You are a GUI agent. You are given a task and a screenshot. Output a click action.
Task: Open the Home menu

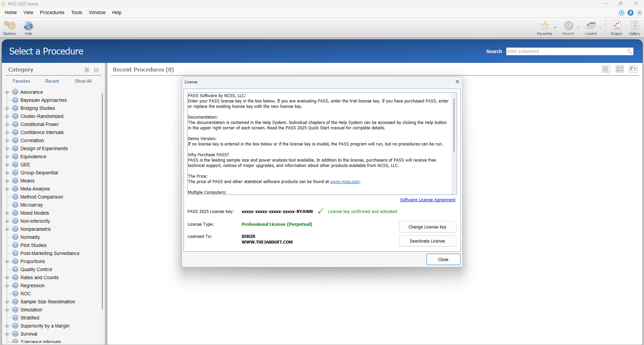pos(11,12)
